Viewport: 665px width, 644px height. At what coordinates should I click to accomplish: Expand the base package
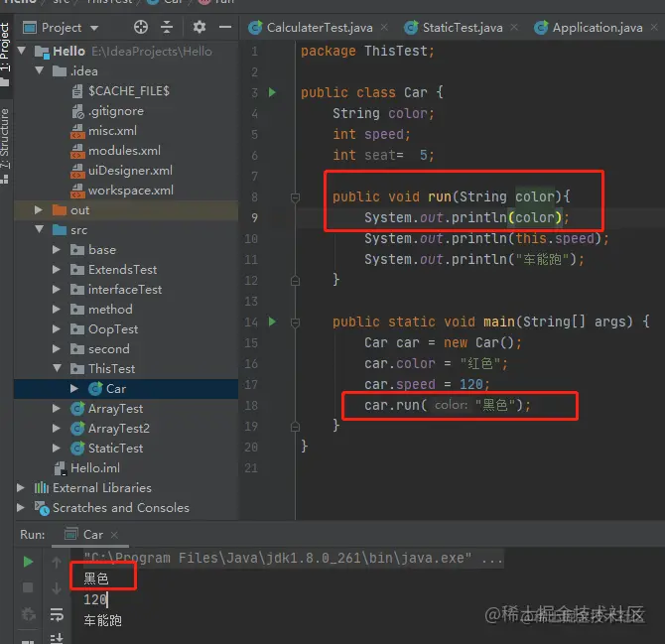[57, 250]
